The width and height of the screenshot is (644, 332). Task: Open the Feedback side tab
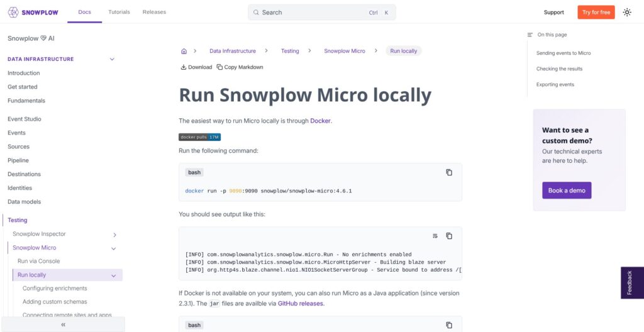632,283
